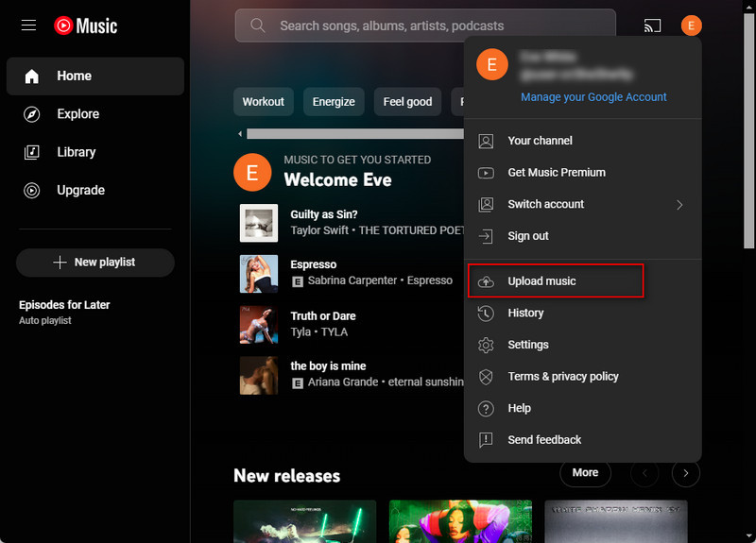The image size is (756, 543).
Task: Click the Tyla artist text
Action: (x=301, y=332)
